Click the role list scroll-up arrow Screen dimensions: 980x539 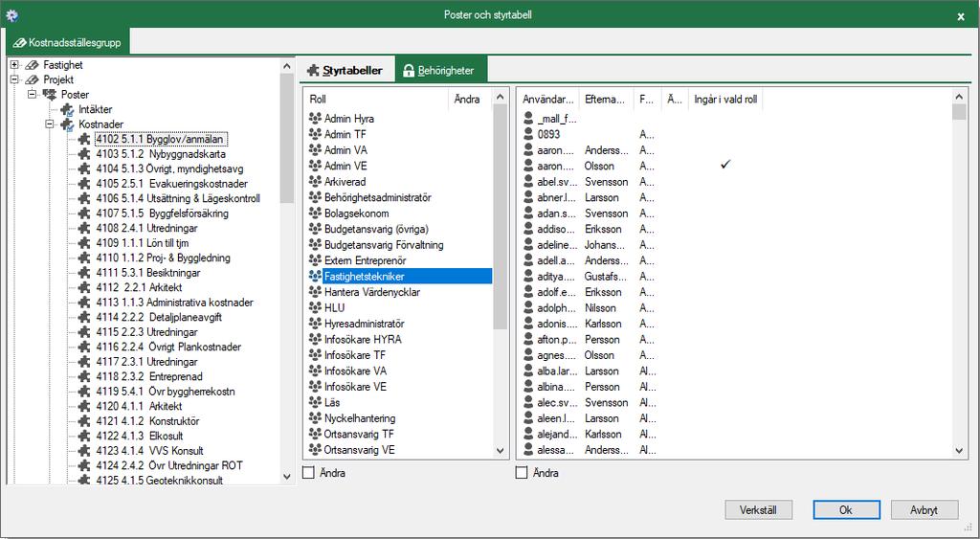click(500, 97)
